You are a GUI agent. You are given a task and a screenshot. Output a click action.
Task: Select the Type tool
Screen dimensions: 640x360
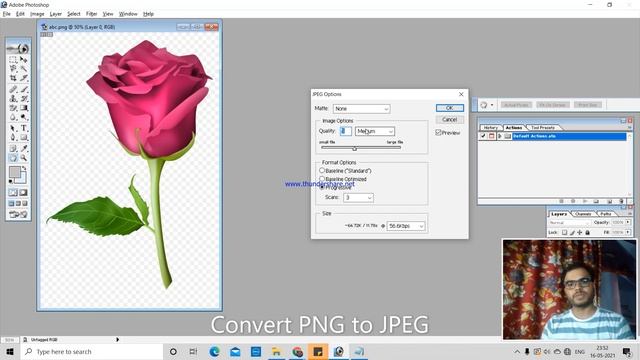coord(24,128)
